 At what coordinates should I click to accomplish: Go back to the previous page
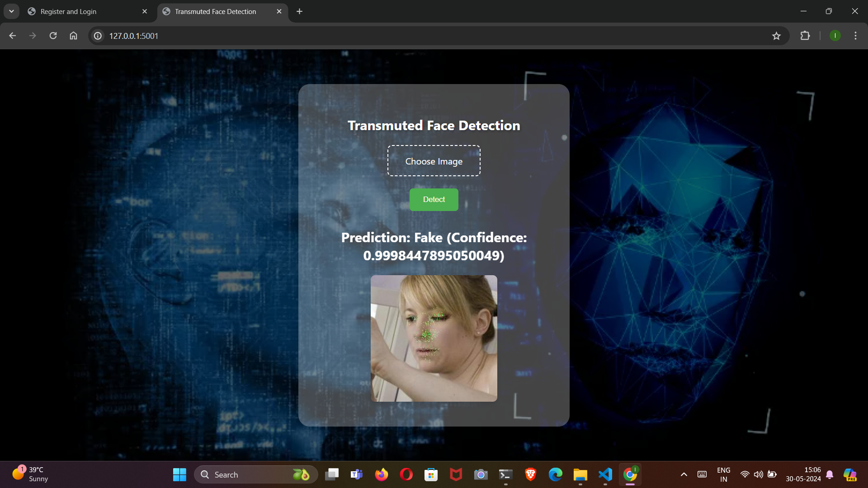(12, 36)
